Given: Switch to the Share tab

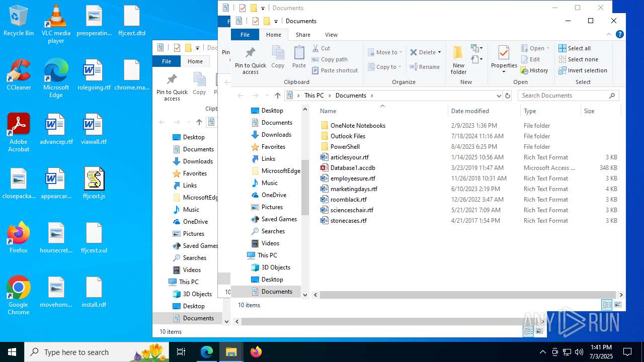Looking at the screenshot, I should 303,35.
